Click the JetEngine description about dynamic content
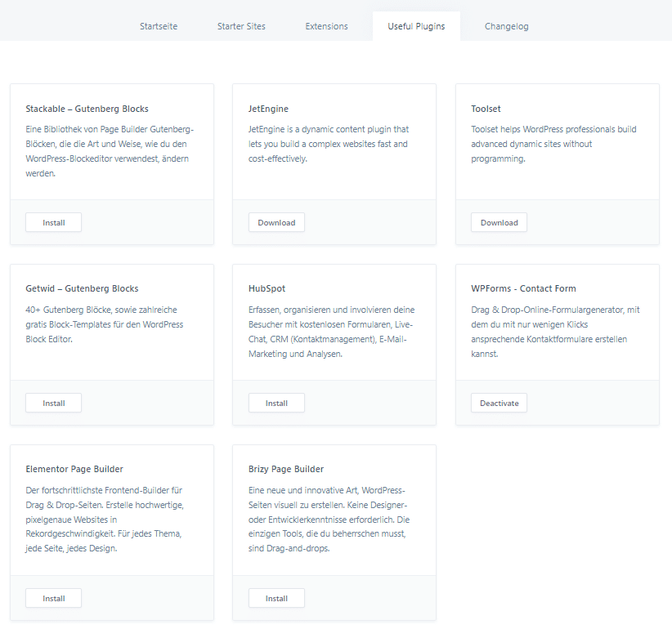This screenshot has height=629, width=672. click(329, 144)
